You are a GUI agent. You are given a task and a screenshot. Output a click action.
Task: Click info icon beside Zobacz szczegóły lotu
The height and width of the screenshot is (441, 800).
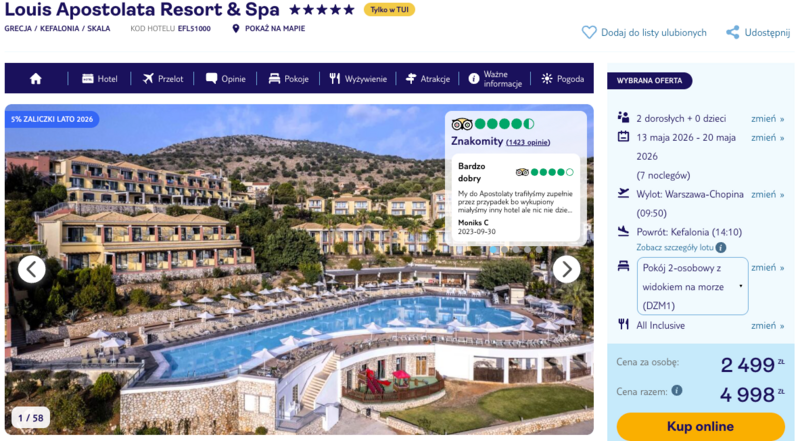pyautogui.click(x=720, y=248)
